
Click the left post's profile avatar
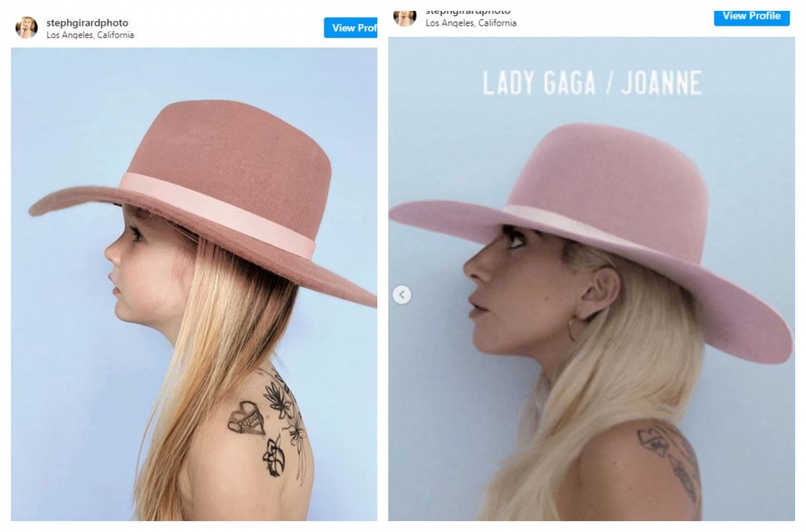coord(26,28)
